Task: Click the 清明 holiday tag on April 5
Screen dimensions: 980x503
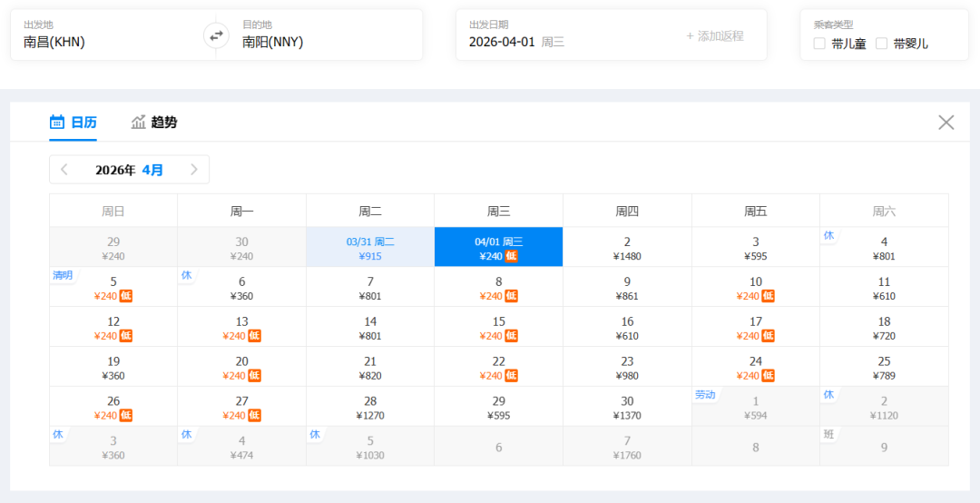Action: pos(63,276)
